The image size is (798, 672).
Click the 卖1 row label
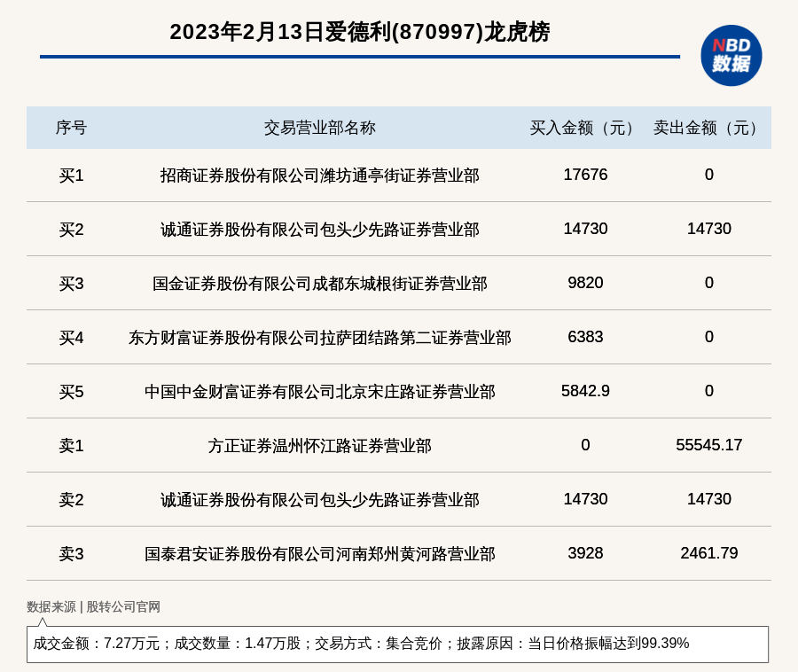point(71,446)
